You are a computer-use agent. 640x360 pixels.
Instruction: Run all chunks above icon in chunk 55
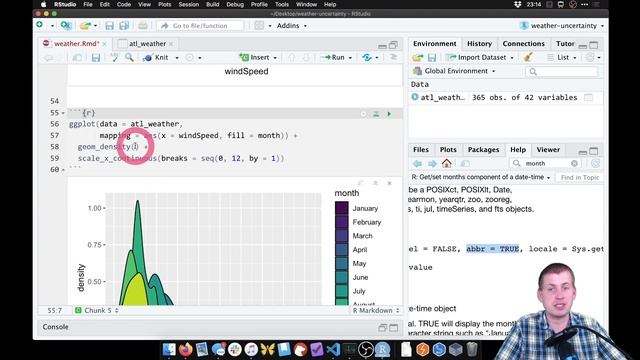[x=376, y=114]
